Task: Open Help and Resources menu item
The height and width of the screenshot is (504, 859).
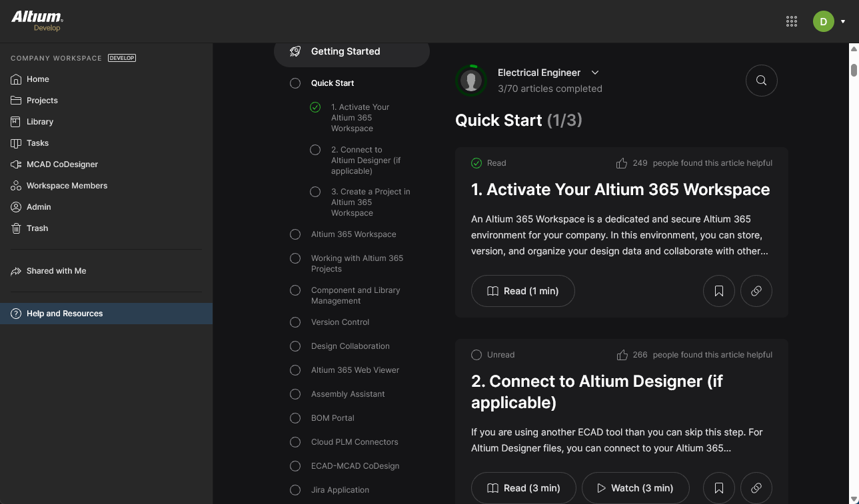Action: point(65,314)
